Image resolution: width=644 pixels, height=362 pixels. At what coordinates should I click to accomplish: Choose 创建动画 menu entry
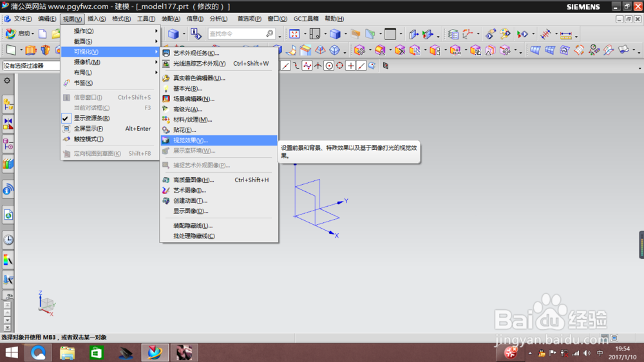pos(219,200)
